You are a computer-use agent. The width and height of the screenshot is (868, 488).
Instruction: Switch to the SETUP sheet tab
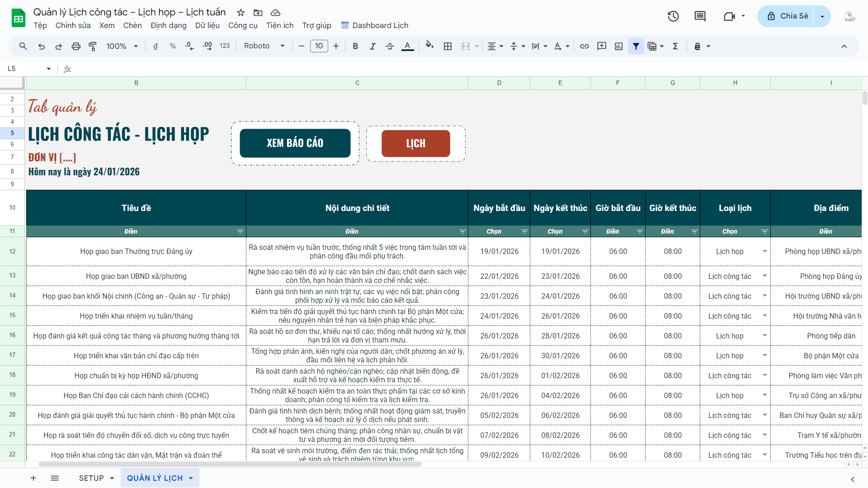coord(91,478)
